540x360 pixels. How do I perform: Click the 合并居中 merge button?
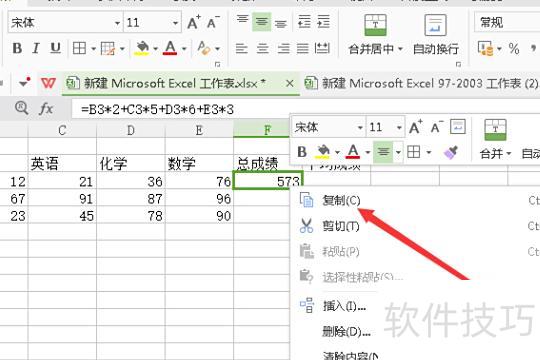[x=375, y=35]
